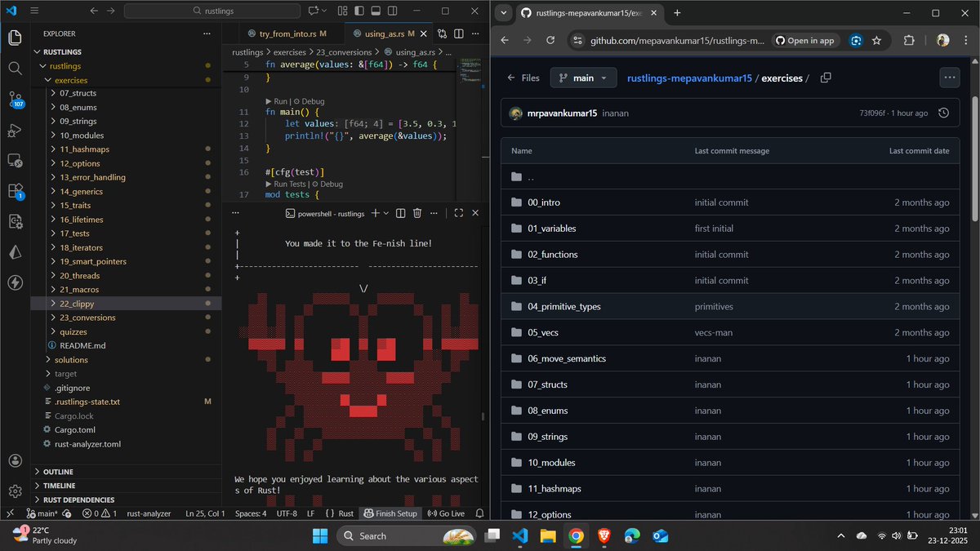Screen dimensions: 980x551
Task: Click Finish Setup in status bar
Action: pyautogui.click(x=390, y=513)
